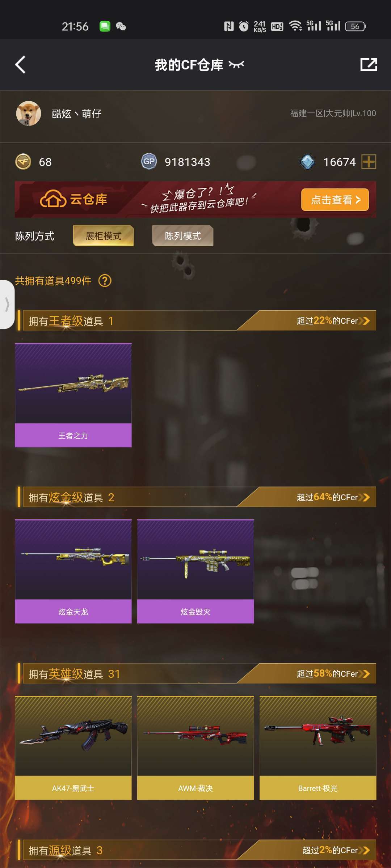Image resolution: width=391 pixels, height=868 pixels.
Task: Expand 英雄级道具 ranking arrow 超过58%
Action: pyautogui.click(x=333, y=674)
